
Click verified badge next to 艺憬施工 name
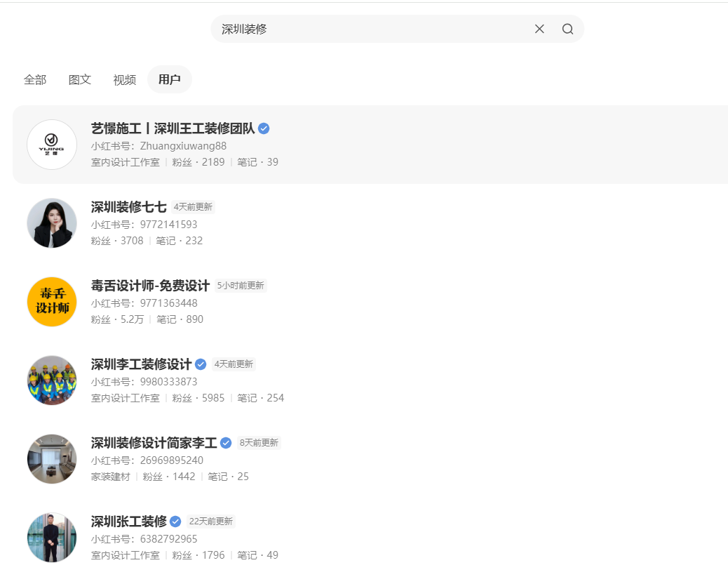point(264,128)
